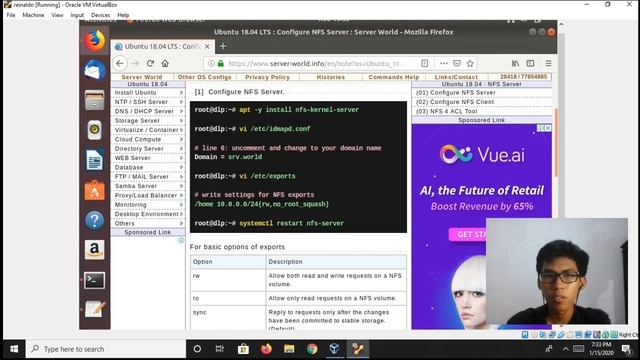Go to the Firefox home page
Screen dimensions: 640x360
click(x=165, y=63)
